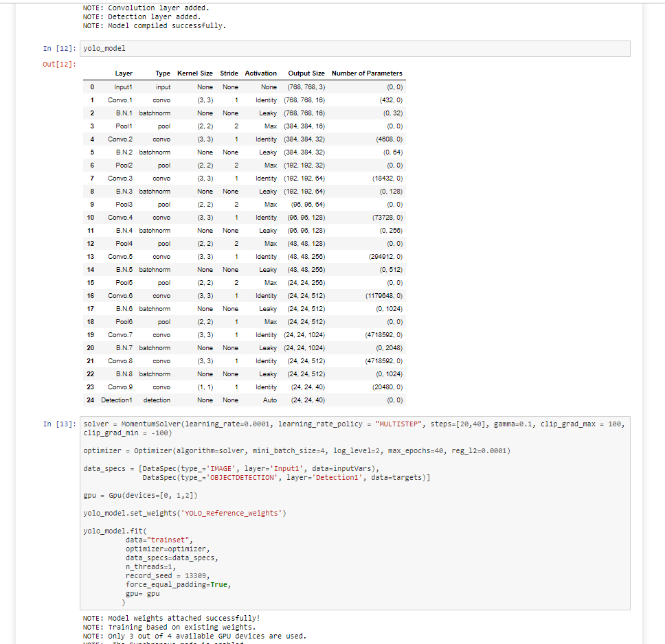Select the Pool1 layer cell
The height and width of the screenshot is (644, 665).
pos(124,126)
